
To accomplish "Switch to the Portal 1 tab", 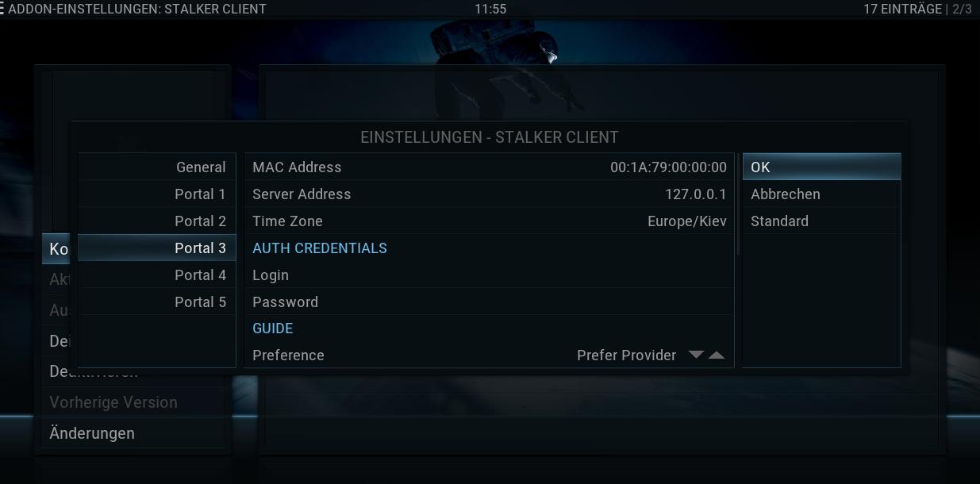I will (x=157, y=194).
